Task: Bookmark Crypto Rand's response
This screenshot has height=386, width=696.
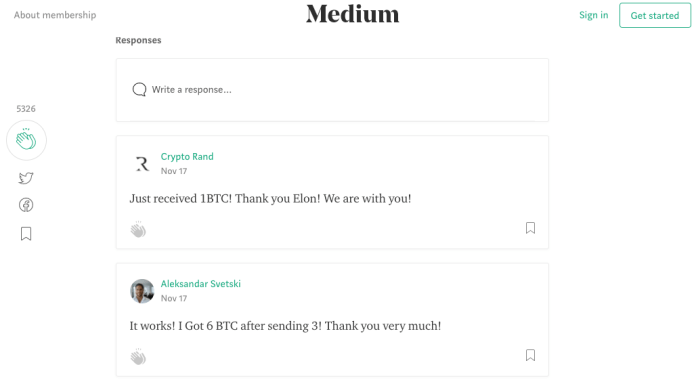Action: pos(530,228)
